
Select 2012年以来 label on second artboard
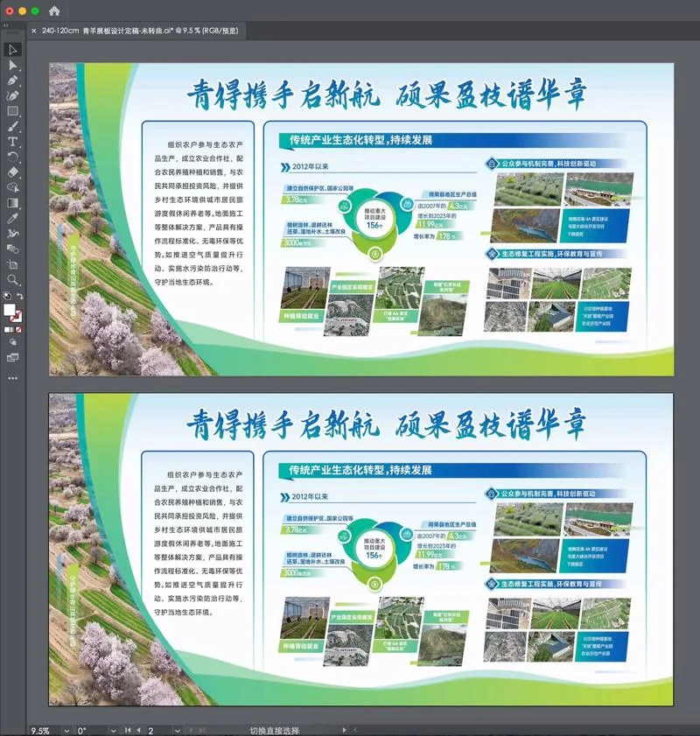coord(310,496)
